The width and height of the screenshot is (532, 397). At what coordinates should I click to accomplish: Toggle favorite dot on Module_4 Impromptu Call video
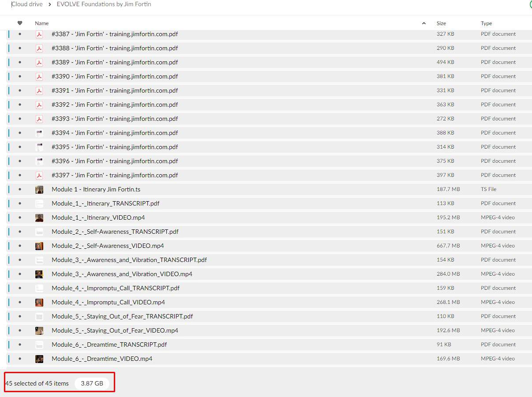(x=20, y=302)
